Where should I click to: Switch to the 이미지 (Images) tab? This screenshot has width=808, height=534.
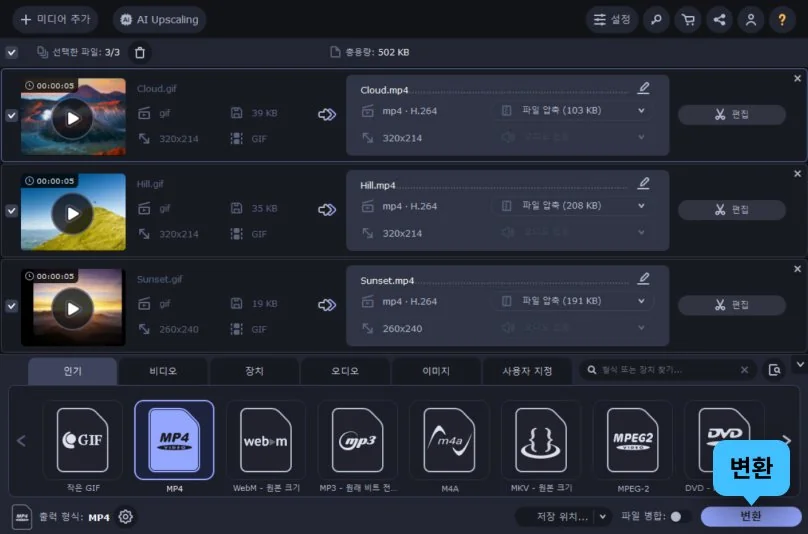tap(436, 371)
